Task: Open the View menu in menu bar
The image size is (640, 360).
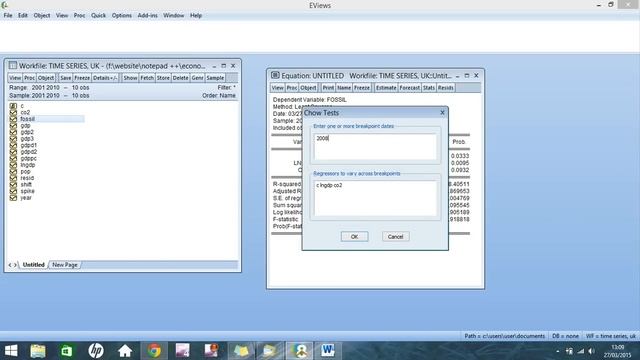Action: 62,16
